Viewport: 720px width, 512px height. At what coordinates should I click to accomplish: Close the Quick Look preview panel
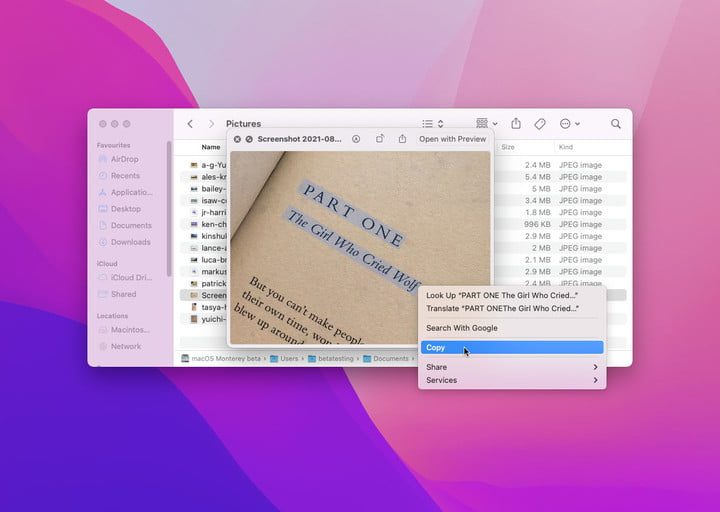pyautogui.click(x=237, y=139)
